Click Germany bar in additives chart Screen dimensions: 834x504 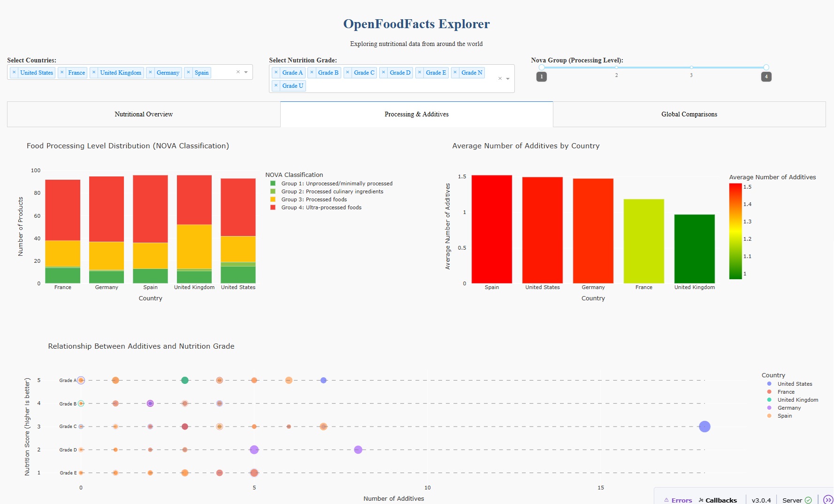click(593, 231)
